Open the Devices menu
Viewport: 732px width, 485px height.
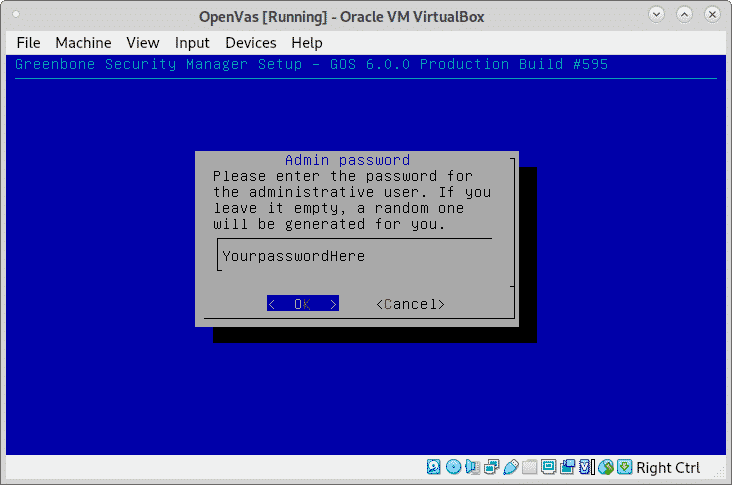point(251,43)
